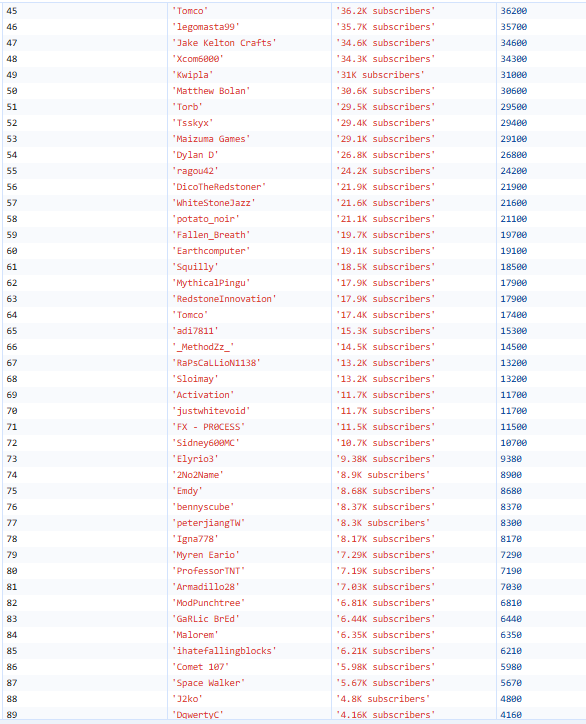The width and height of the screenshot is (586, 724).
Task: Click the numeric value 7030
Action: coord(511,587)
